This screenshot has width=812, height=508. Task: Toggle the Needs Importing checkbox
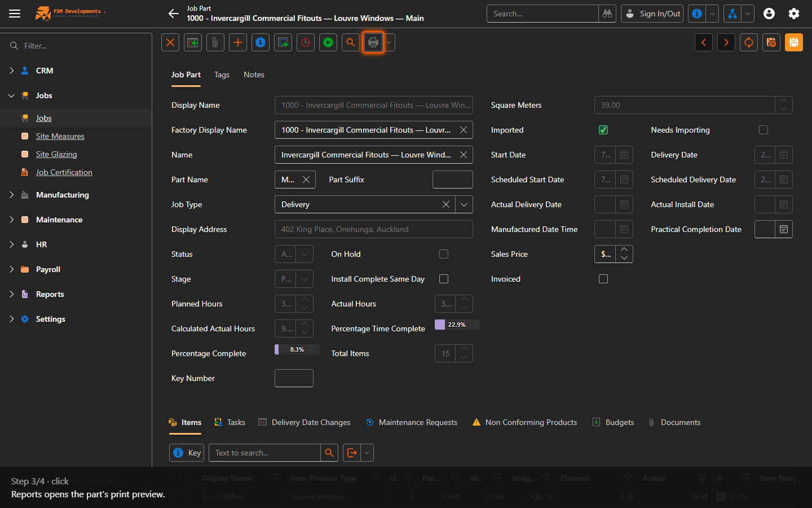click(x=764, y=130)
